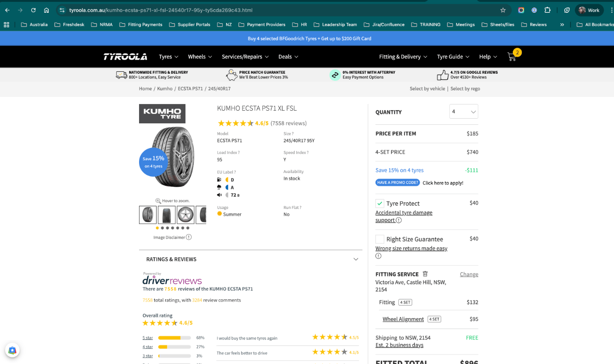Open the Australia bookmarks folder
Image resolution: width=614 pixels, height=364 pixels.
point(34,25)
